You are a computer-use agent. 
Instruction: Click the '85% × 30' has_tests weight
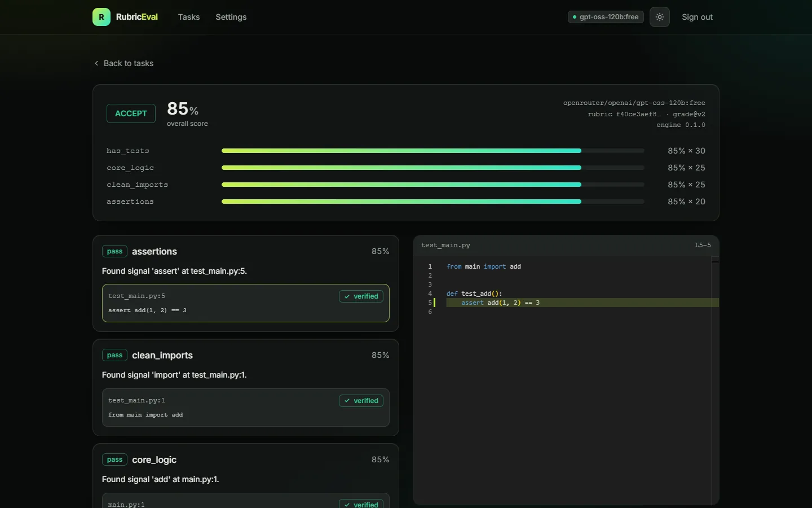686,151
